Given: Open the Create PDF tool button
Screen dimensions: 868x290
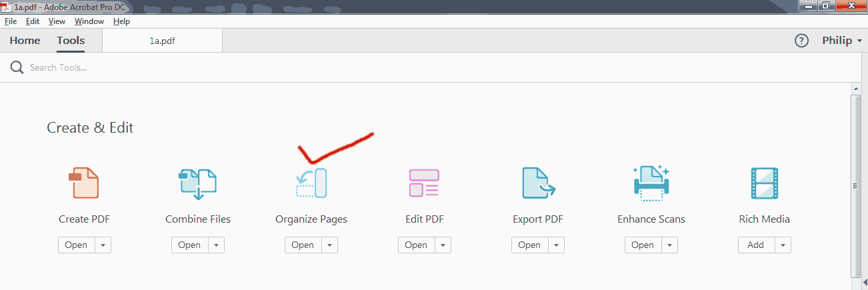Looking at the screenshot, I should [76, 245].
